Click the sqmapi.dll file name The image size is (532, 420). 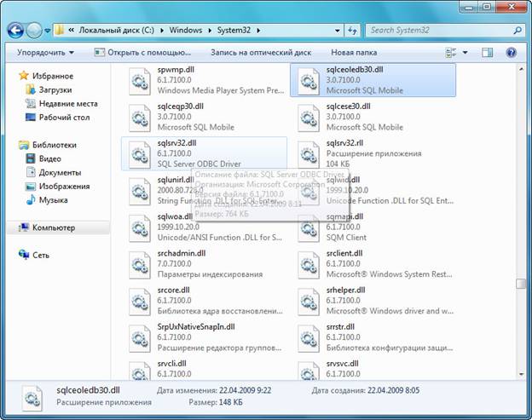[x=344, y=216]
